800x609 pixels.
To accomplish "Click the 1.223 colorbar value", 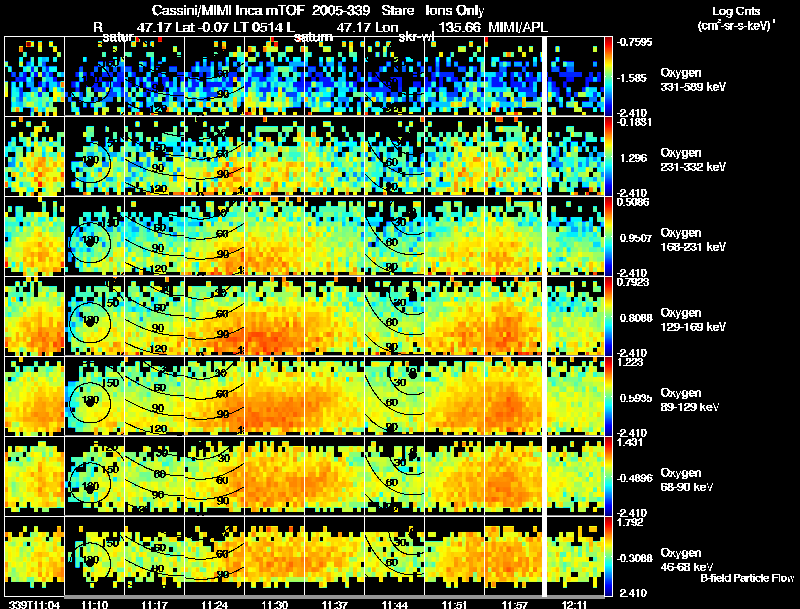I will tap(630, 362).
